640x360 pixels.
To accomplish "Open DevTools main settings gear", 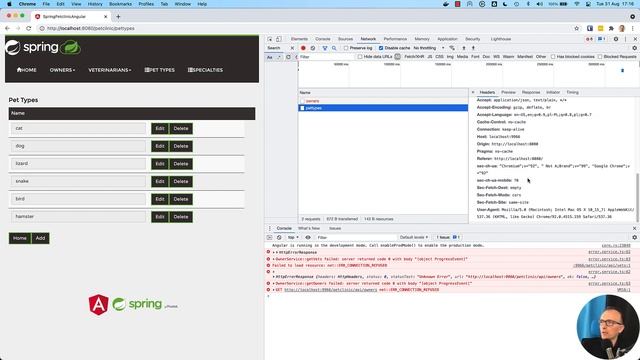I will click(616, 39).
